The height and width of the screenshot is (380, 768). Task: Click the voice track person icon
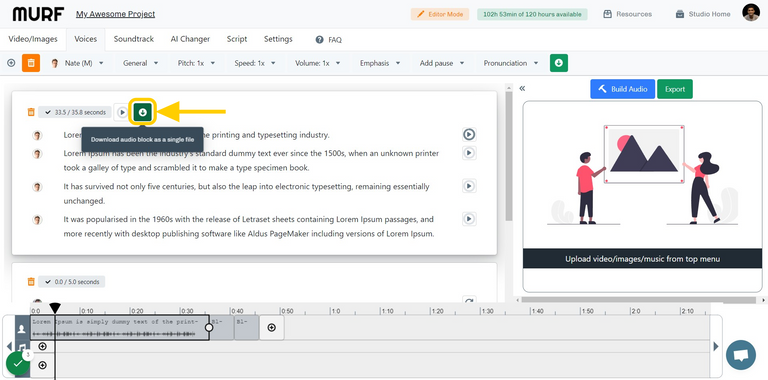coord(22,329)
